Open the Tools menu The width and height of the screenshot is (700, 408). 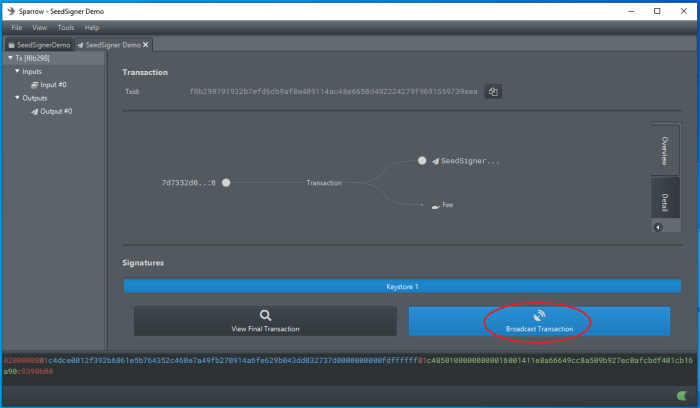66,28
